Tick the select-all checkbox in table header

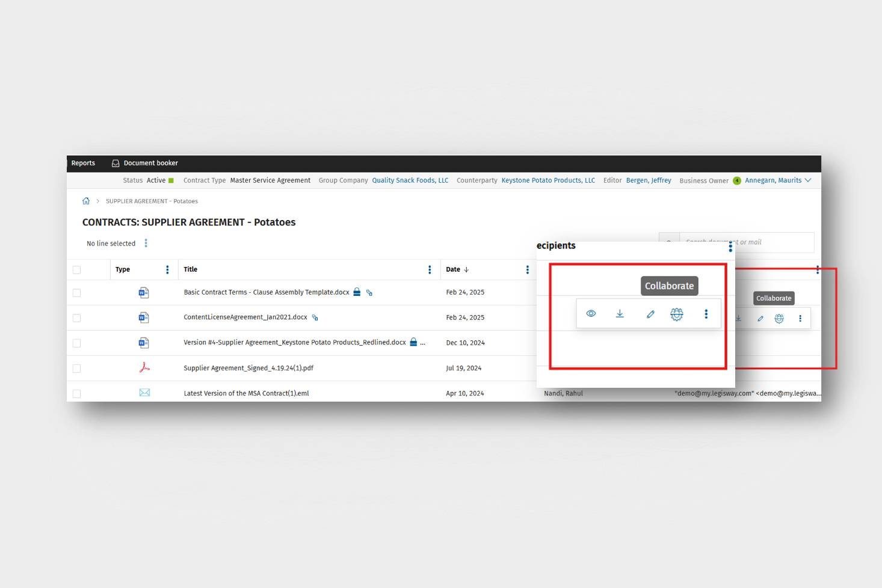click(x=76, y=270)
